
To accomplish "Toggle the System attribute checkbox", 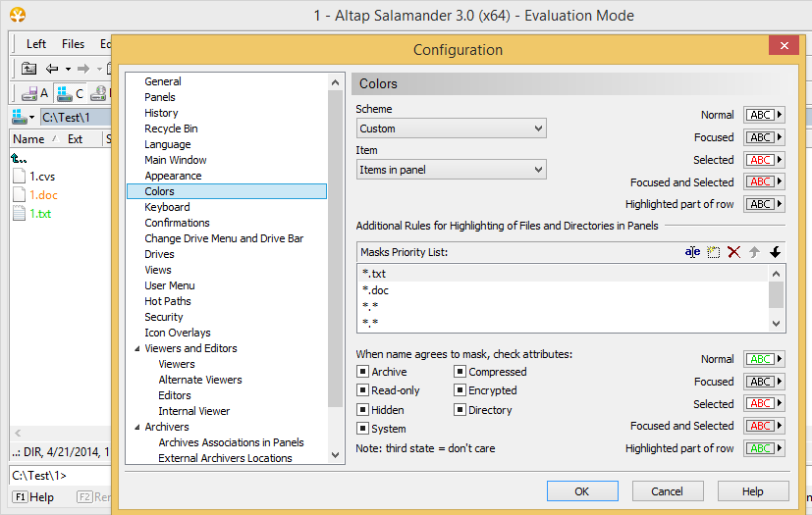I will 362,429.
